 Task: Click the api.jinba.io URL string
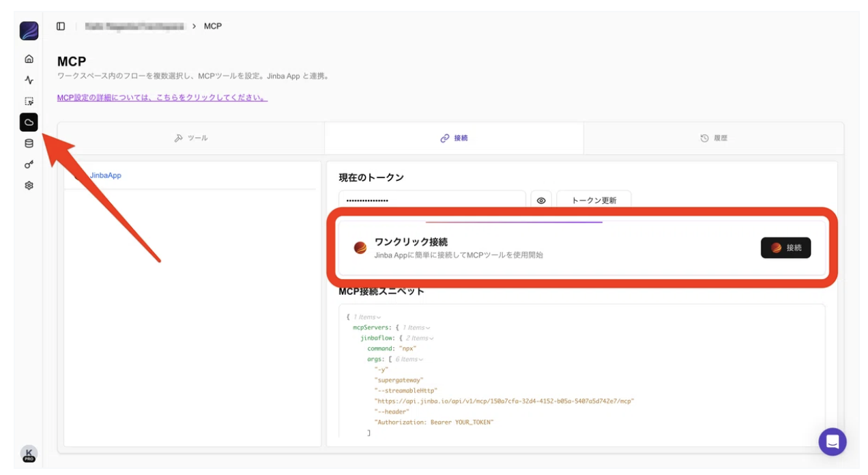(504, 401)
